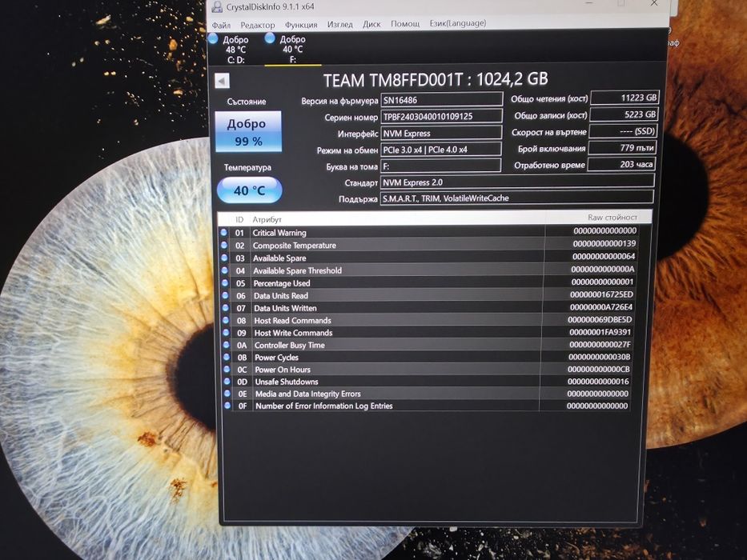Click the ID column header
The image size is (747, 560).
click(x=239, y=219)
